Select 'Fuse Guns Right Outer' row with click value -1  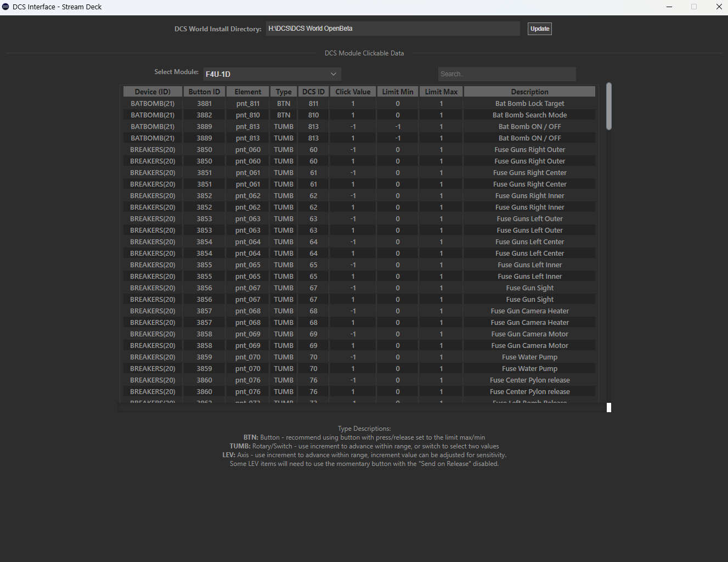coord(359,149)
